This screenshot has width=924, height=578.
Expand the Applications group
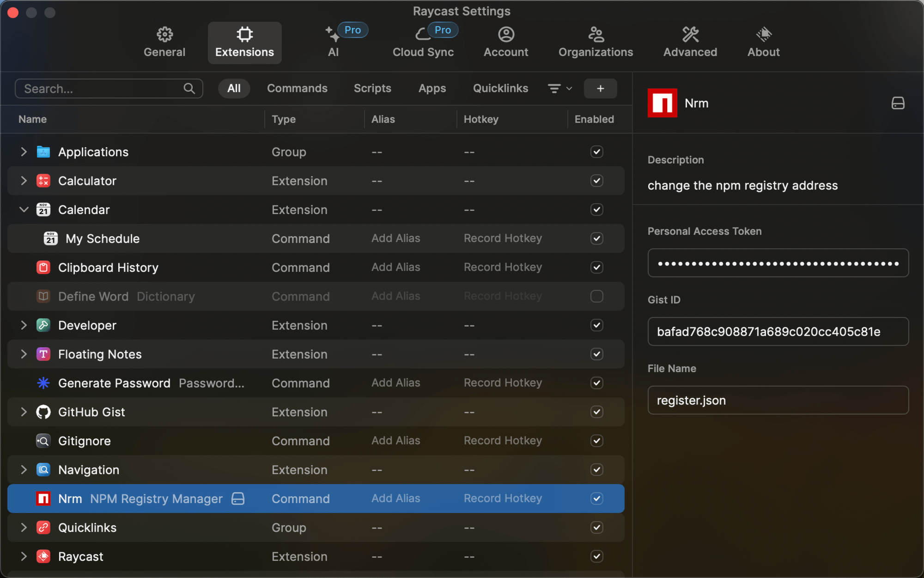24,152
